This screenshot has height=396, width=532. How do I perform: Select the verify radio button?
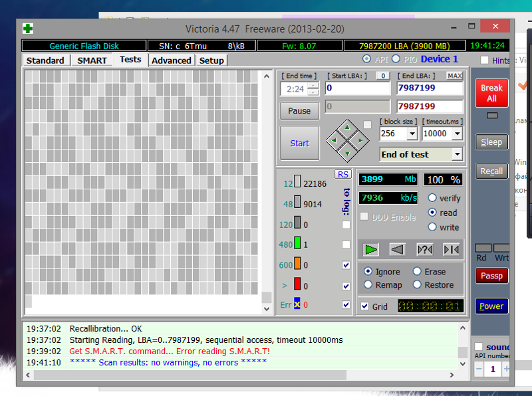click(x=432, y=198)
